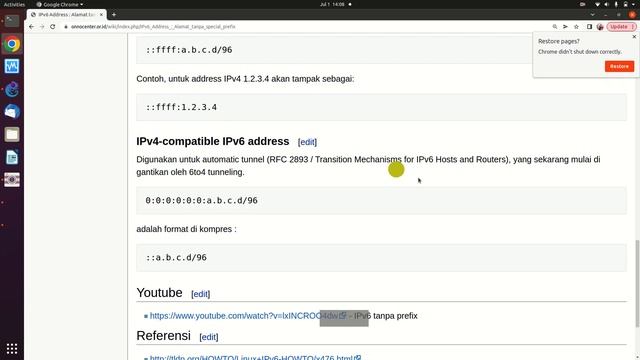Click the 'adalah format di kompres' text
This screenshot has height=360, width=640.
186,229
